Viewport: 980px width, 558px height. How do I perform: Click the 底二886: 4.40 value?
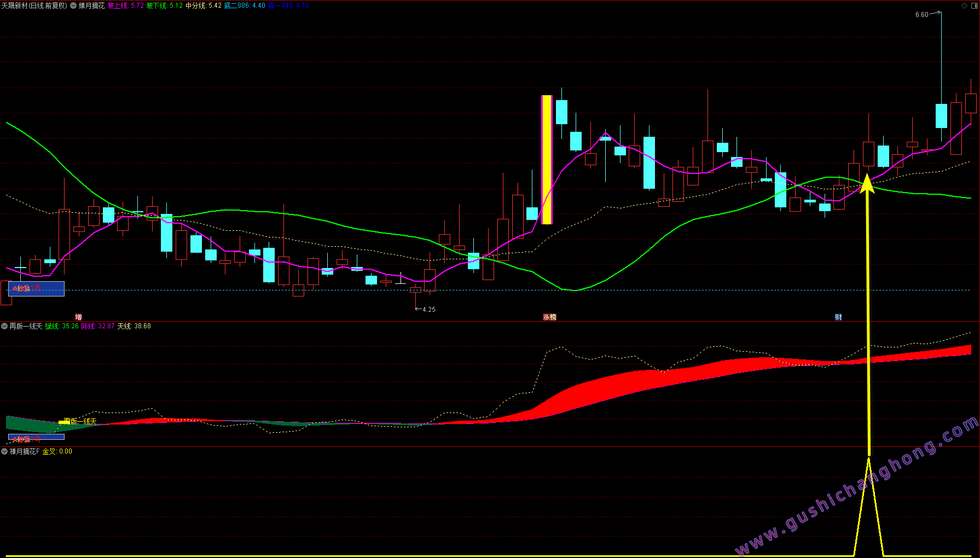tap(245, 5)
